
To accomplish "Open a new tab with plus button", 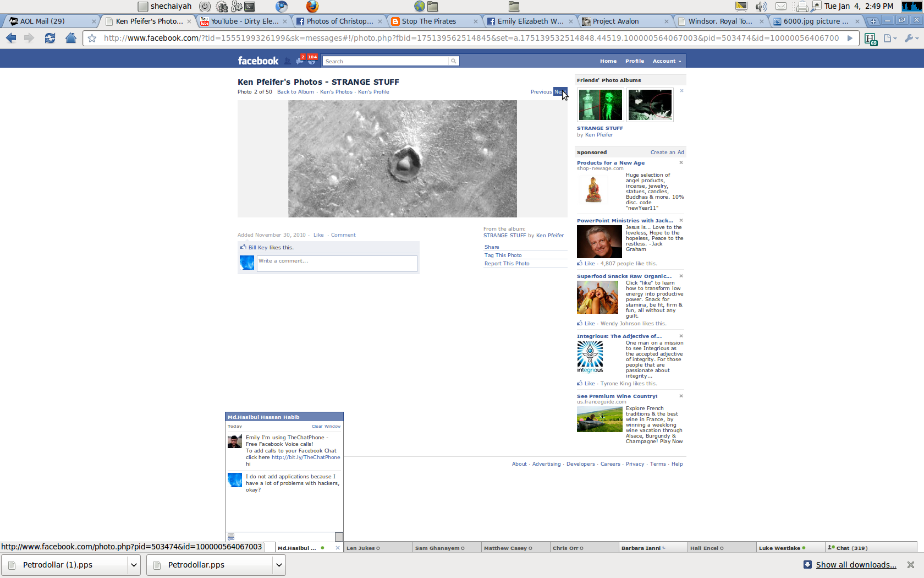I will pyautogui.click(x=873, y=21).
